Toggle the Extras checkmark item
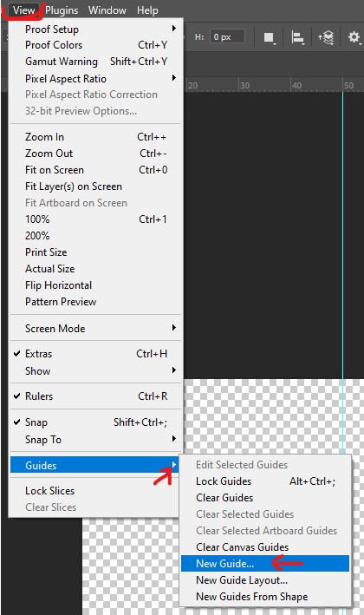Screen dimensions: 364x615 (96, 353)
